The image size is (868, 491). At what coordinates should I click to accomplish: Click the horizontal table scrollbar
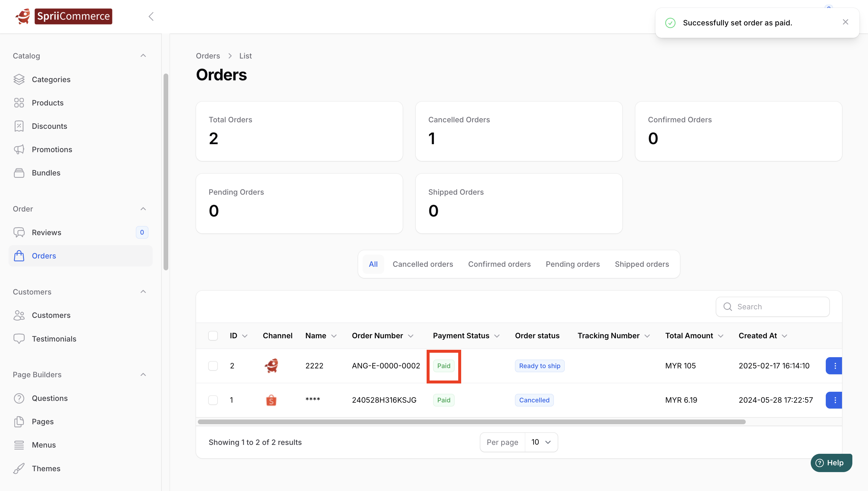[x=471, y=422]
